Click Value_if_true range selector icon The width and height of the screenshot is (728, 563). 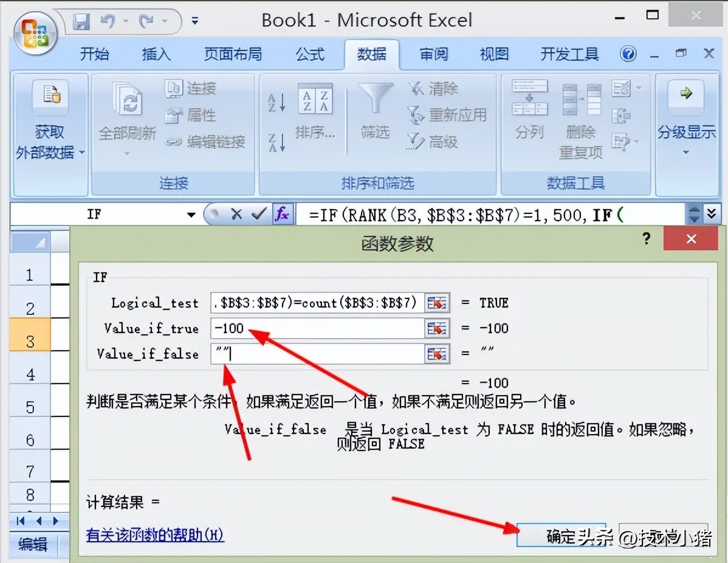tap(437, 328)
